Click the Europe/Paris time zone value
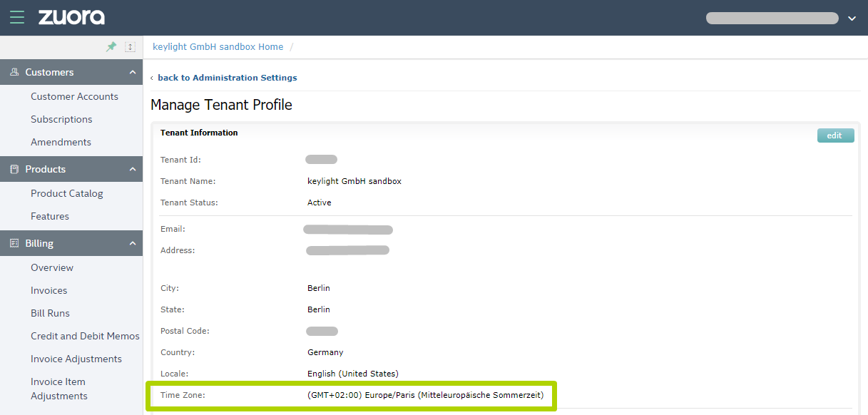 pyautogui.click(x=425, y=394)
